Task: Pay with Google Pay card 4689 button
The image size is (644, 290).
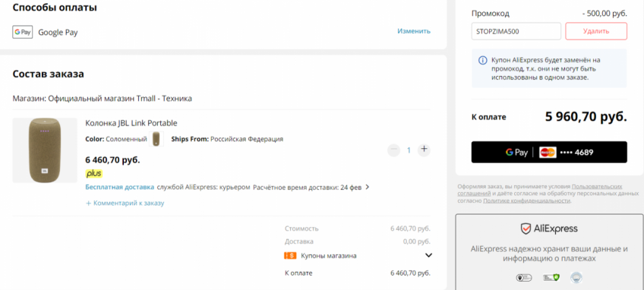Action: coord(549,152)
